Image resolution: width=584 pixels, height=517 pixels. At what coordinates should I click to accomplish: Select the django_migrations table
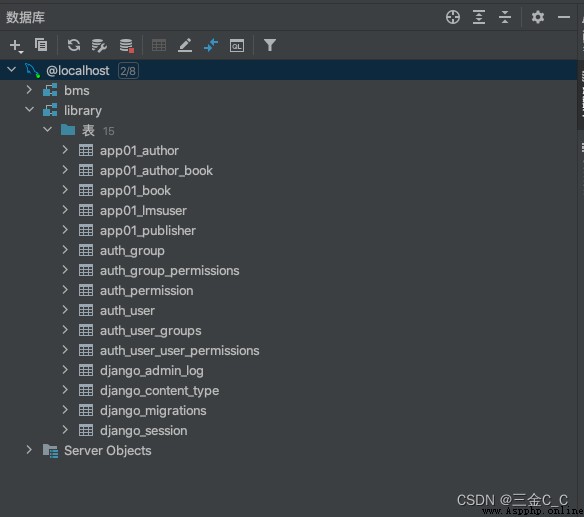click(153, 411)
